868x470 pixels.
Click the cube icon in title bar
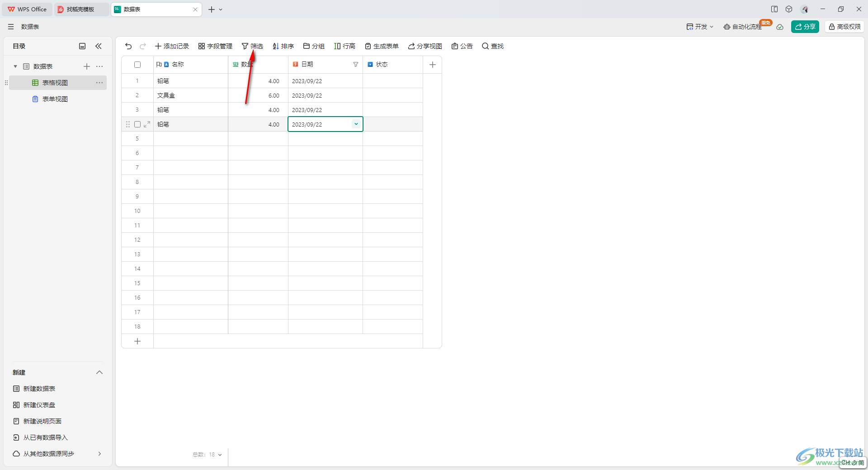[789, 9]
